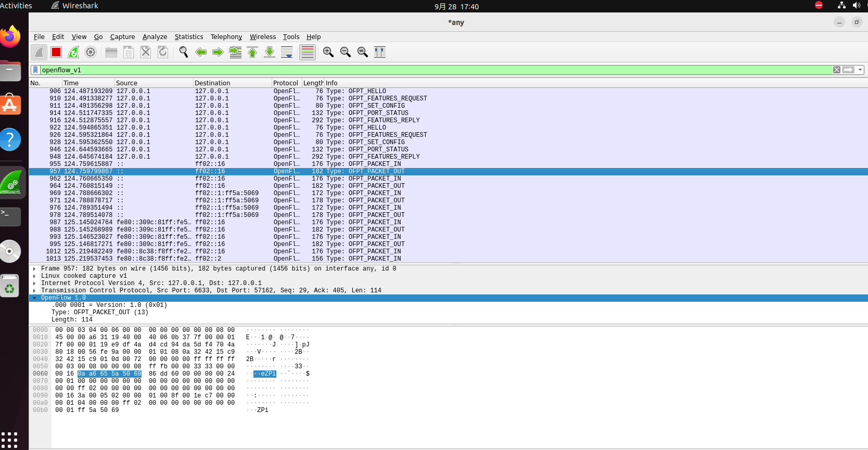This screenshot has width=868, height=450.
Task: Select the "Length: 114" detail field
Action: click(x=72, y=320)
